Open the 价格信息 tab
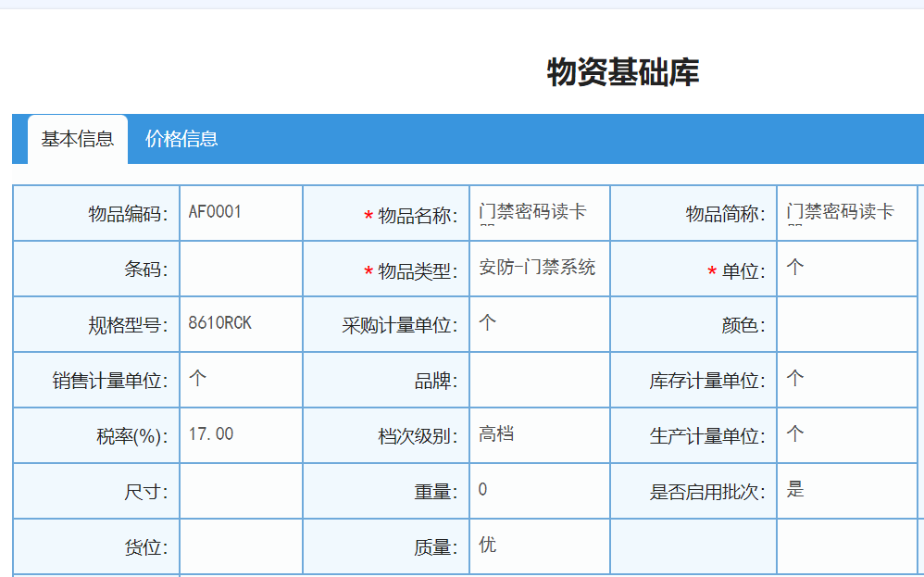The height and width of the screenshot is (577, 924). coord(181,139)
